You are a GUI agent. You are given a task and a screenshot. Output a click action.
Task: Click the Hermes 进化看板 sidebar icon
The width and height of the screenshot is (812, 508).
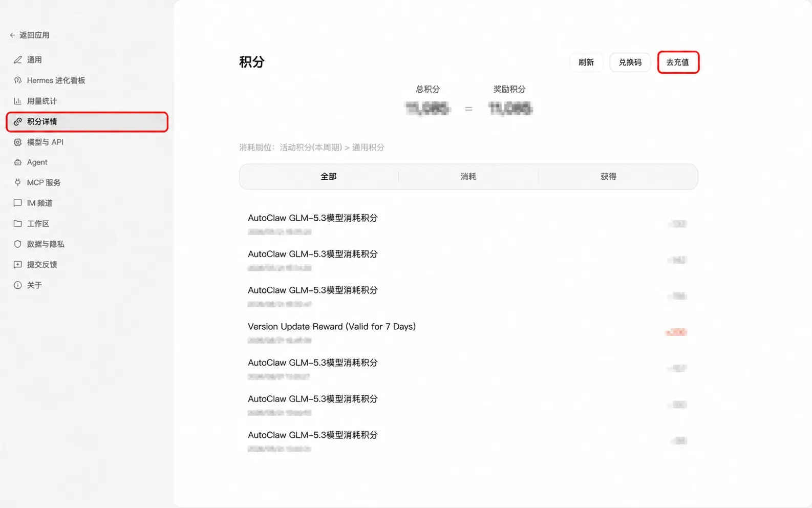coord(18,80)
